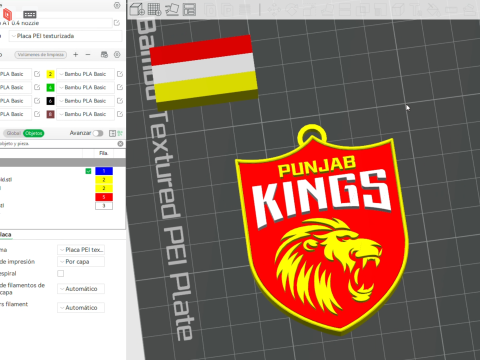Select the Placa settings tab
Image resolution: width=480 pixels, height=360 pixels.
[5, 235]
